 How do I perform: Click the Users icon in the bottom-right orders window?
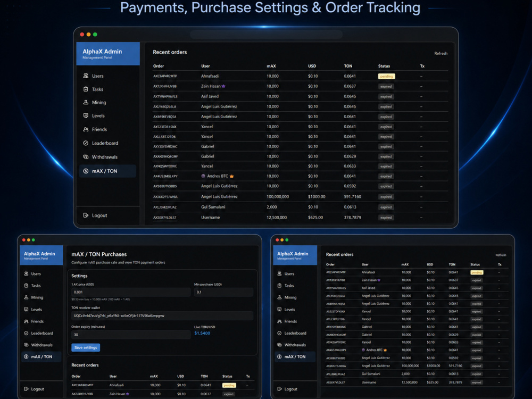point(279,273)
